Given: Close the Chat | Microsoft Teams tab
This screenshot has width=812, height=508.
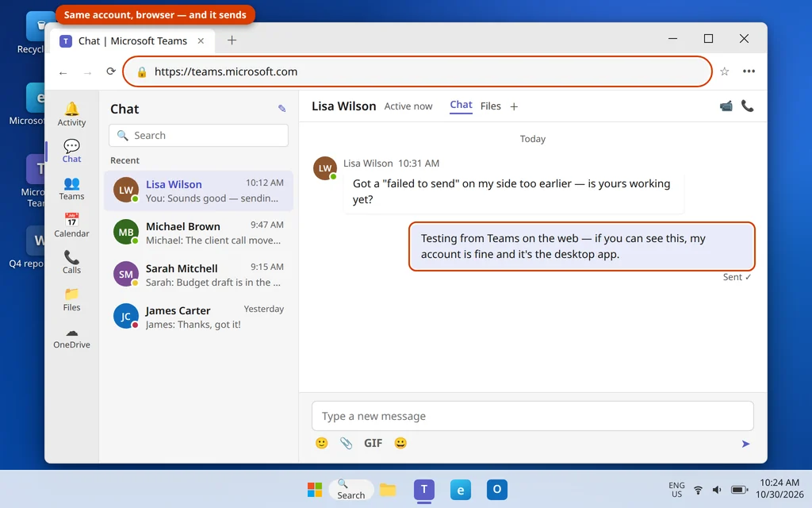Looking at the screenshot, I should (201, 41).
